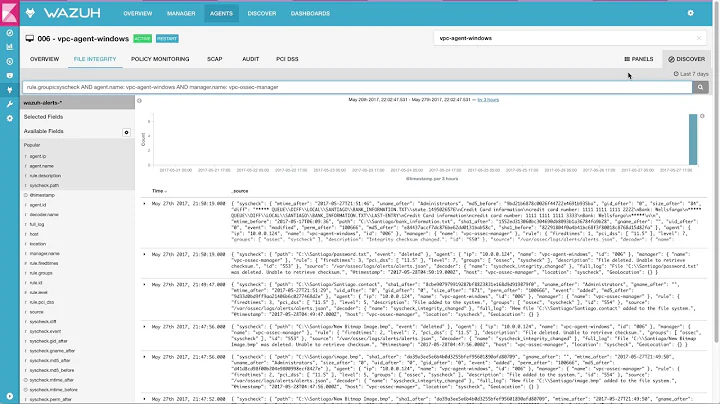Switch to File Integrity tab

tap(95, 59)
